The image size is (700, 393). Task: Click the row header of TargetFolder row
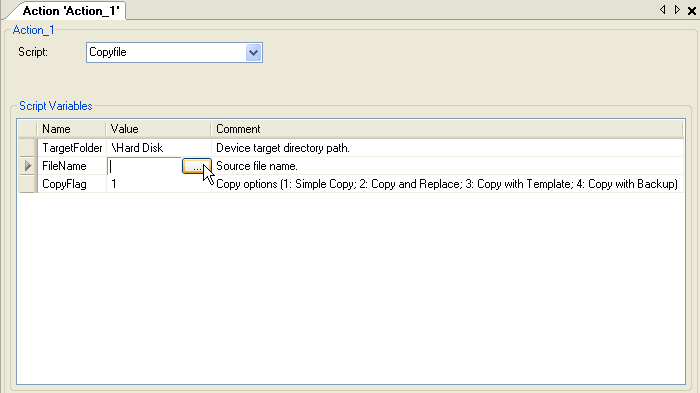coord(28,148)
